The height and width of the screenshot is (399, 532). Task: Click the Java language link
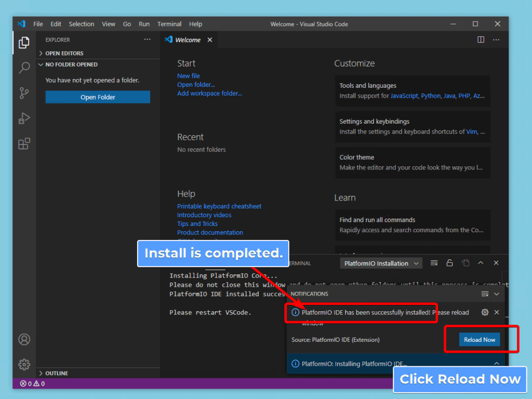[x=449, y=96]
